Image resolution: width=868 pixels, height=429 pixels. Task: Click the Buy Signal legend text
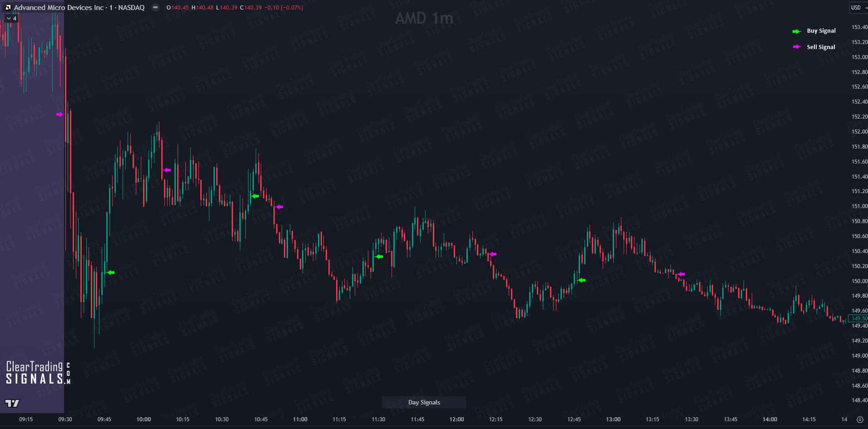point(821,31)
